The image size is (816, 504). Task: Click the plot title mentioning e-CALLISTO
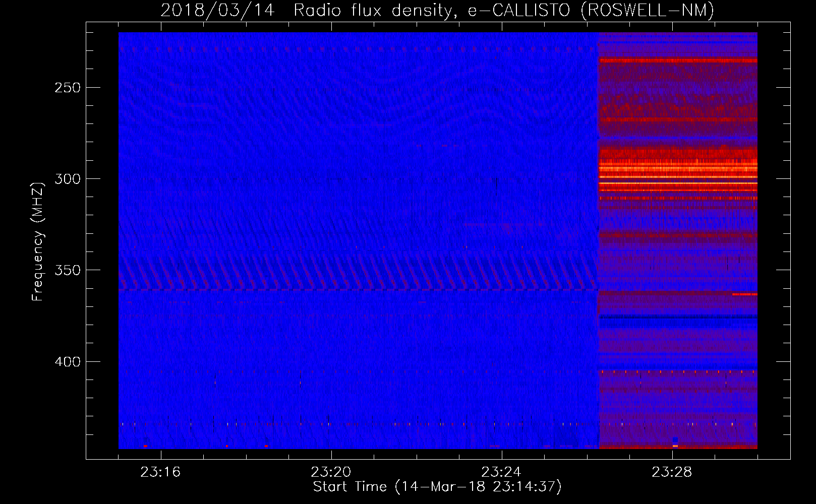437,10
